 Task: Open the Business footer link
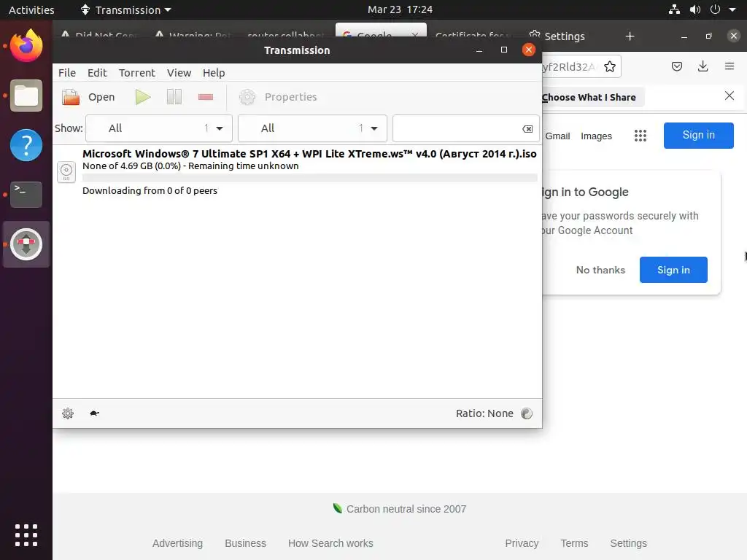point(245,543)
